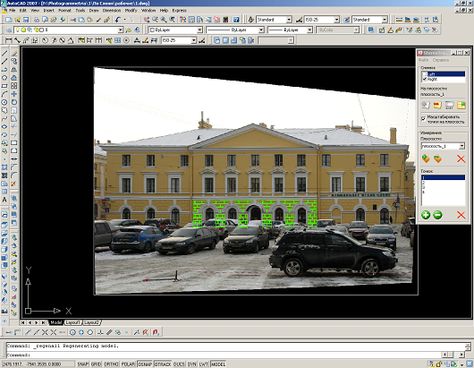Open the Modify menu

pyautogui.click(x=131, y=10)
